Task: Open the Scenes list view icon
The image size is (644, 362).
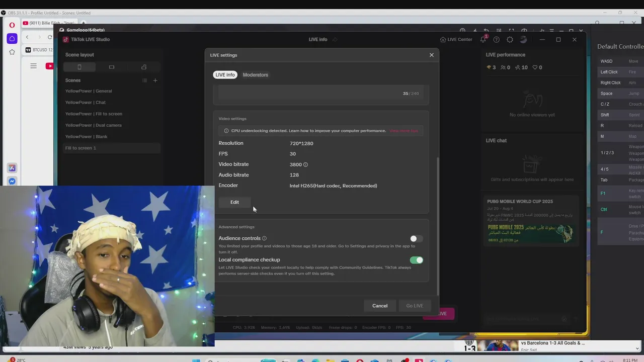Action: point(144,80)
